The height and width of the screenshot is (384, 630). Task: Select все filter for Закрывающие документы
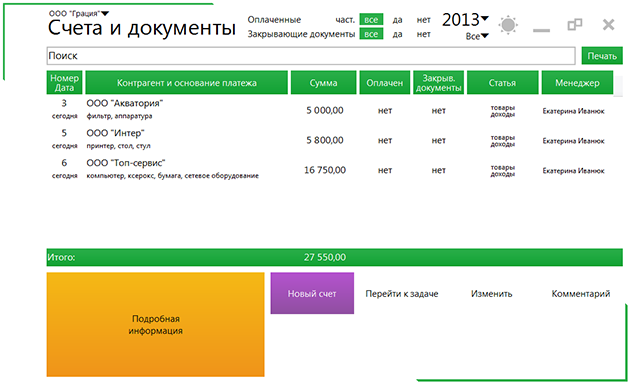pyautogui.click(x=371, y=34)
